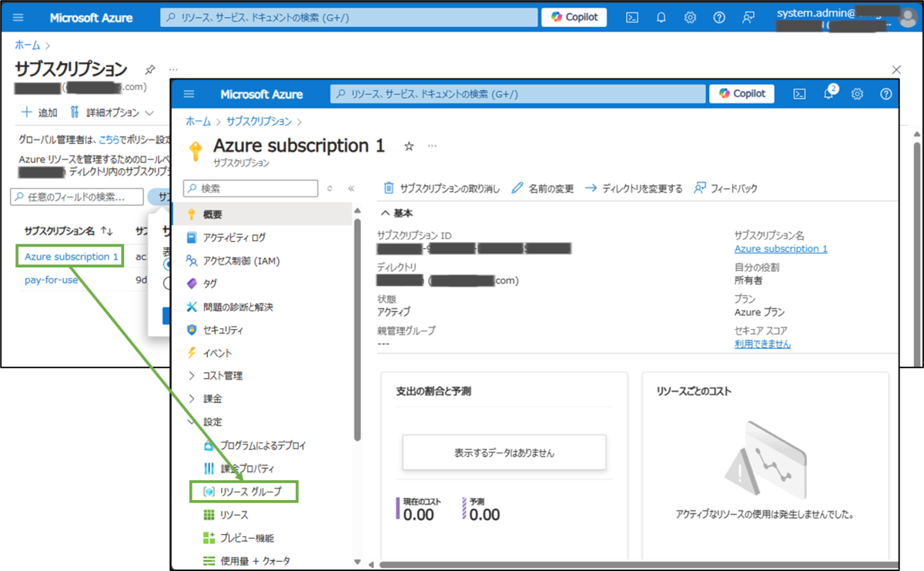The height and width of the screenshot is (571, 924).
Task: Open notifications bell showing badge 2
Action: 829,93
